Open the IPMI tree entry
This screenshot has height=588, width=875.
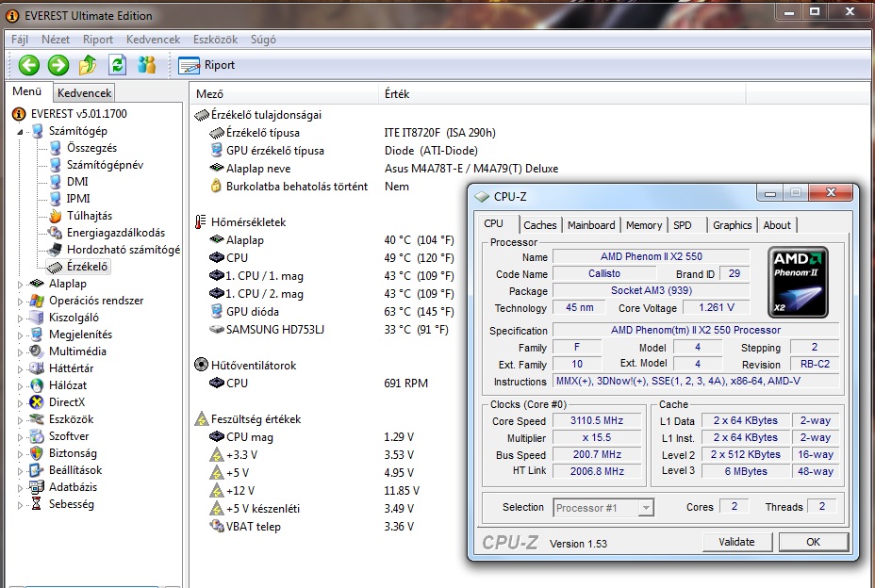pyautogui.click(x=78, y=199)
